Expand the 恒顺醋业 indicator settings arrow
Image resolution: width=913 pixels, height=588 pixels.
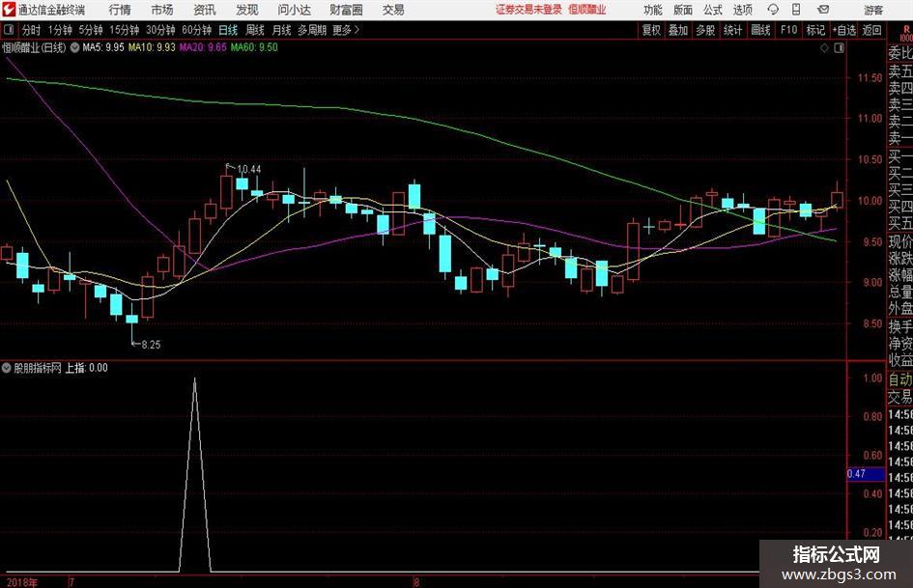coord(75,47)
